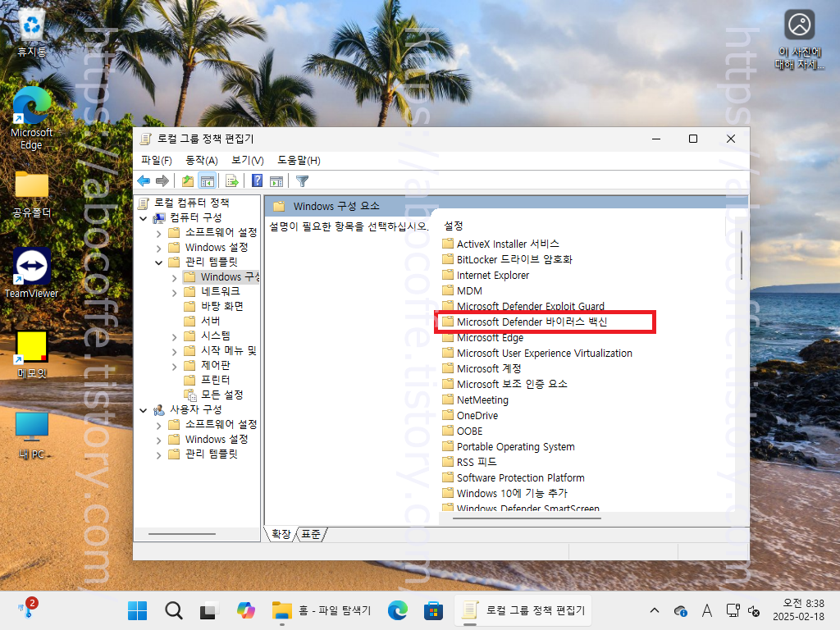
Task: Open the 파일(F) menu
Action: click(x=157, y=160)
